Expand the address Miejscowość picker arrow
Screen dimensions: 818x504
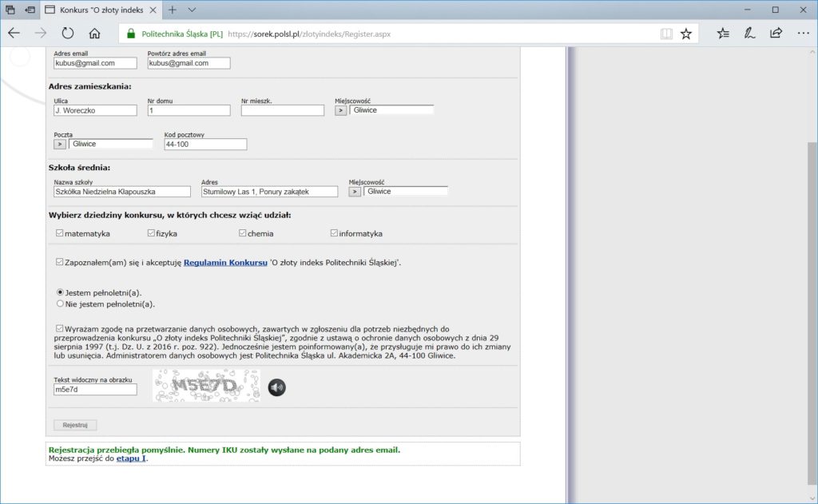click(341, 110)
